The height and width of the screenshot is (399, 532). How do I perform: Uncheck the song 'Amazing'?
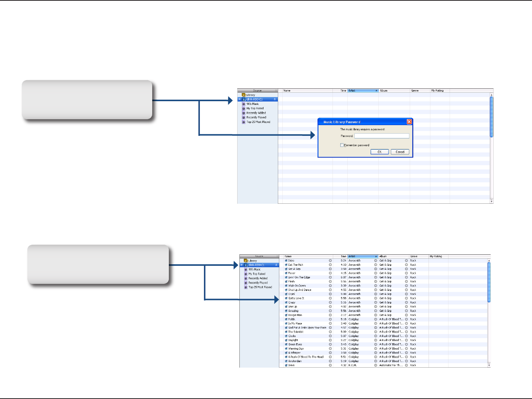286,311
